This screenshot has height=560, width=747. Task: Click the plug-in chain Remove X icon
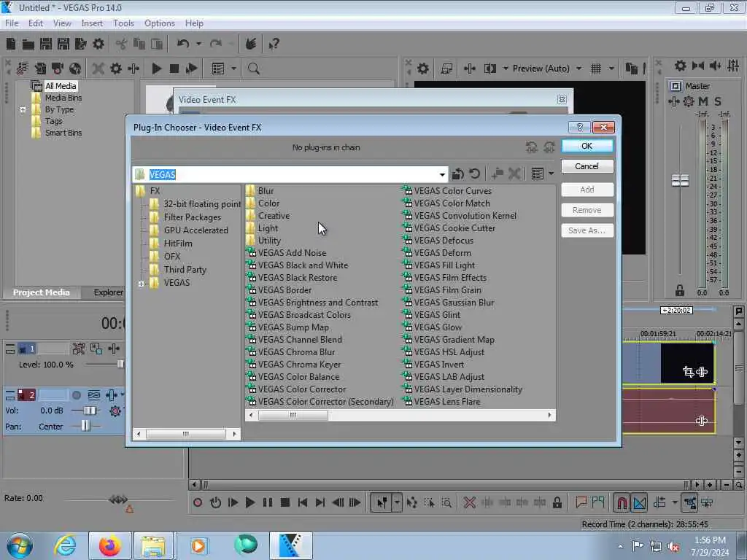point(514,174)
